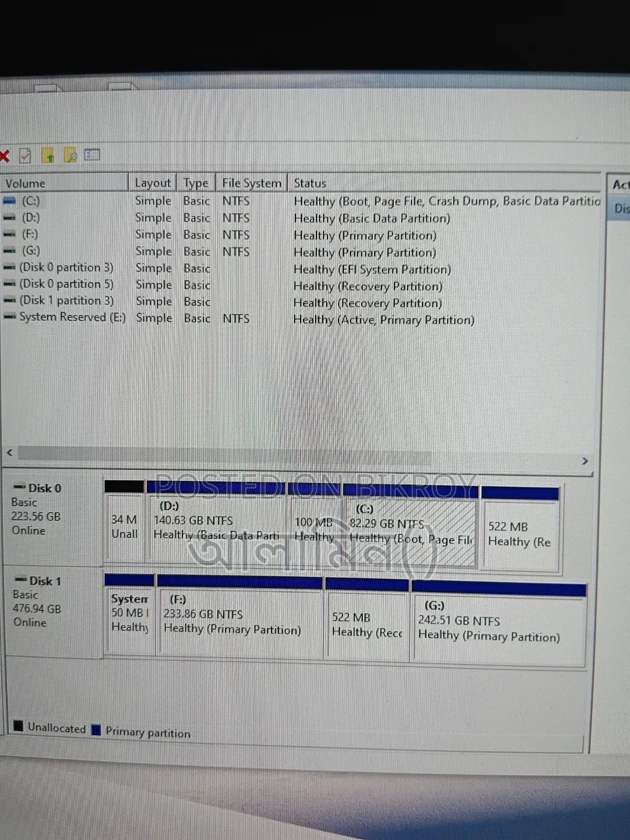This screenshot has width=630, height=840.
Task: Click the horizontal scrollbar thumb in volume list
Action: click(x=226, y=456)
